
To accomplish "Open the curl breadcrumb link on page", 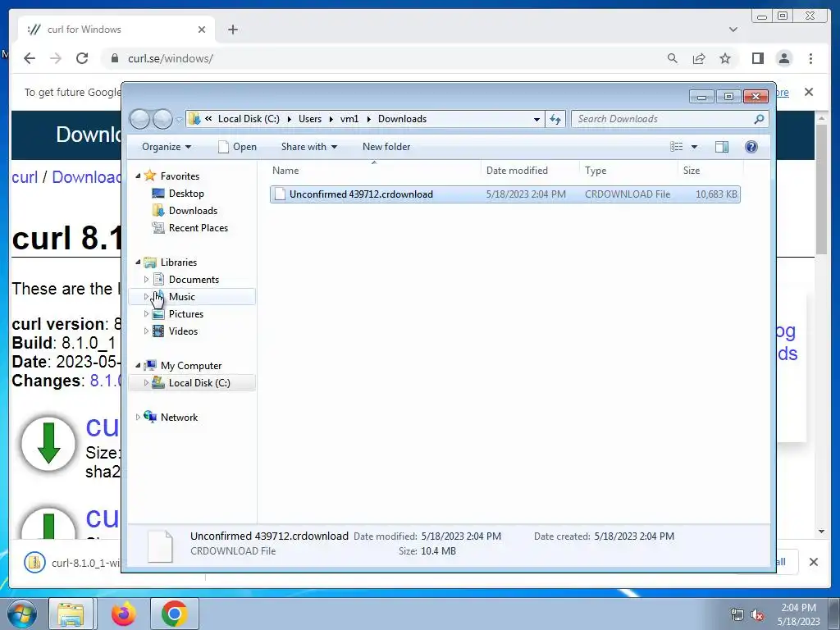I will coord(25,177).
